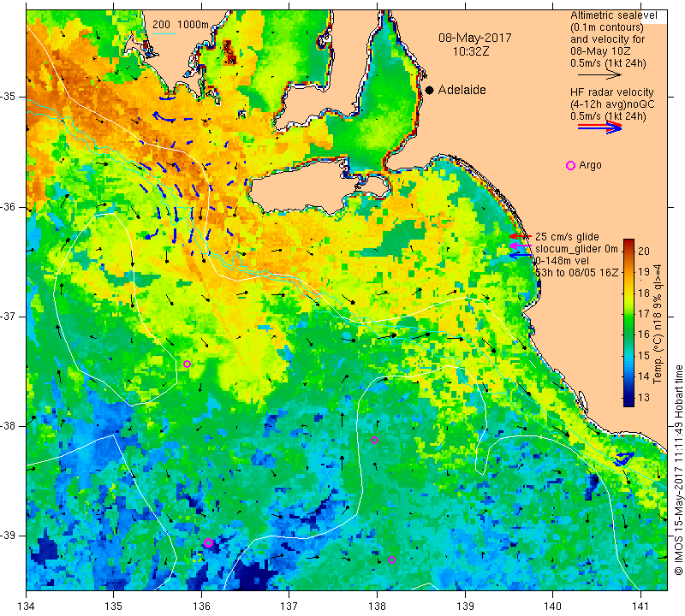Click the colorbar label 'Temp. (°C) n18 9% ql>=4'

click(x=657, y=323)
